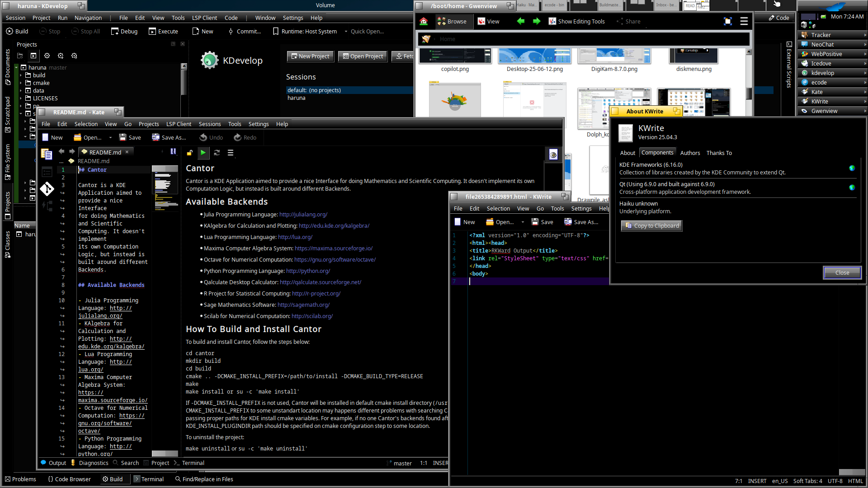The height and width of the screenshot is (488, 868).
Task: Open Kate's Documents list sidebar icon
Action: click(x=47, y=154)
